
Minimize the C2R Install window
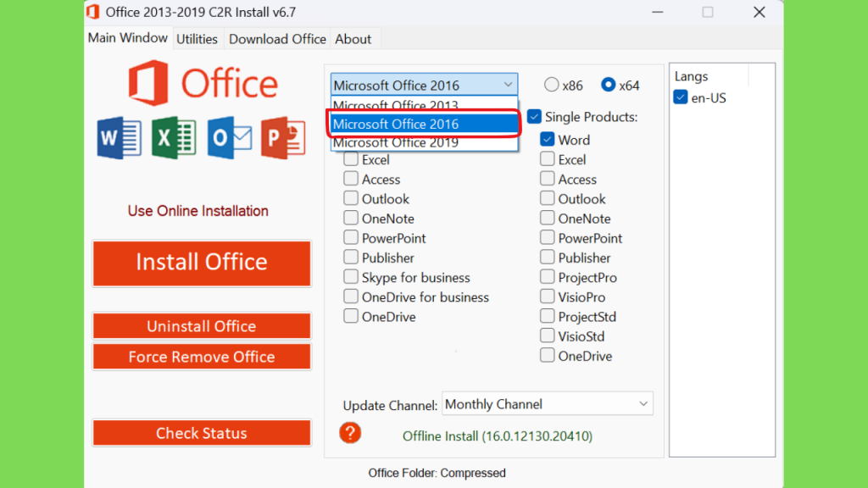tap(657, 12)
